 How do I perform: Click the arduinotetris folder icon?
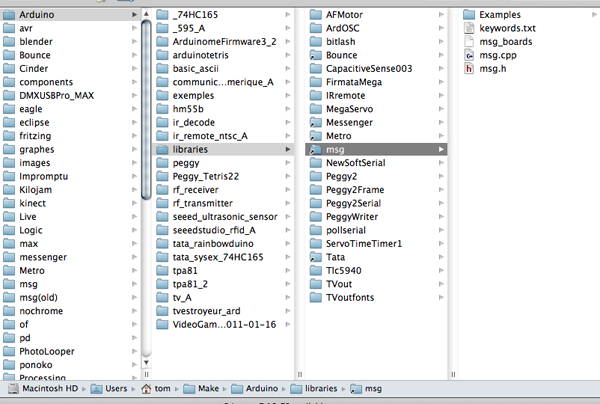pos(162,55)
